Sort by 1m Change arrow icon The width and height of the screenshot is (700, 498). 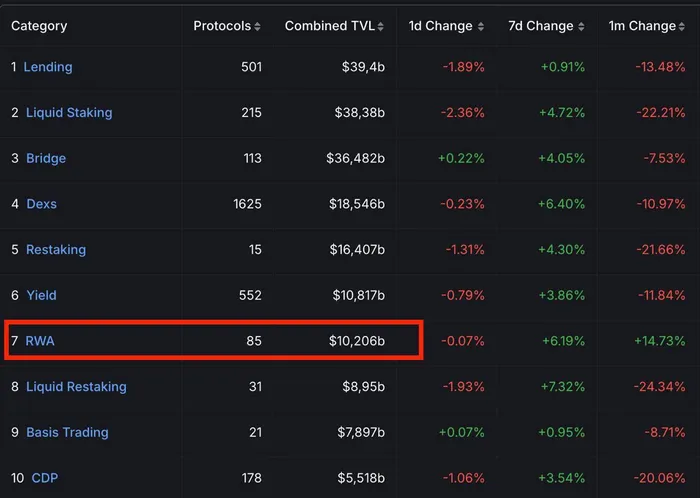pyautogui.click(x=682, y=27)
